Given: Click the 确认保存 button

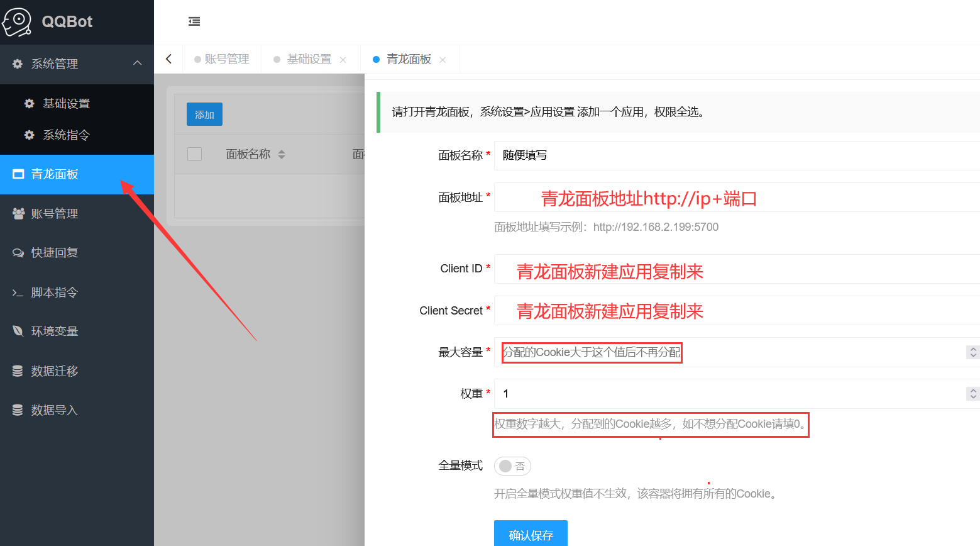Looking at the screenshot, I should tap(531, 535).
